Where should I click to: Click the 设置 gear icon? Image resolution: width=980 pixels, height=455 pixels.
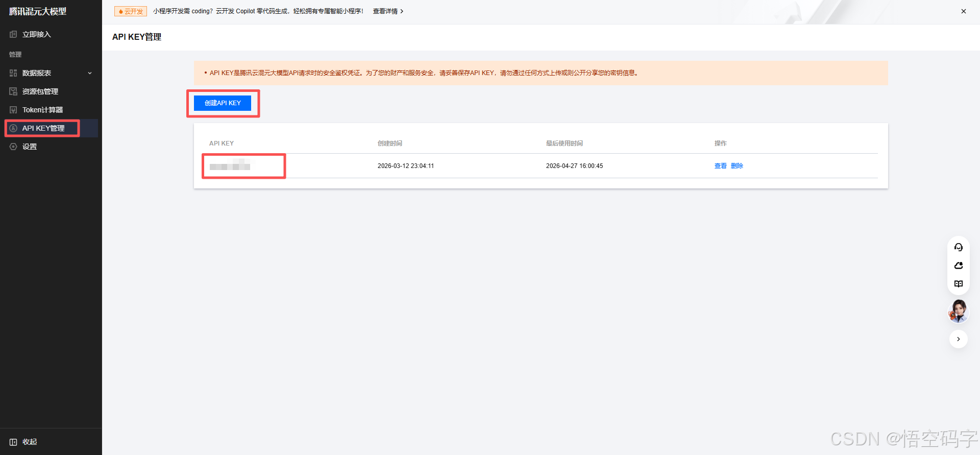(x=13, y=147)
